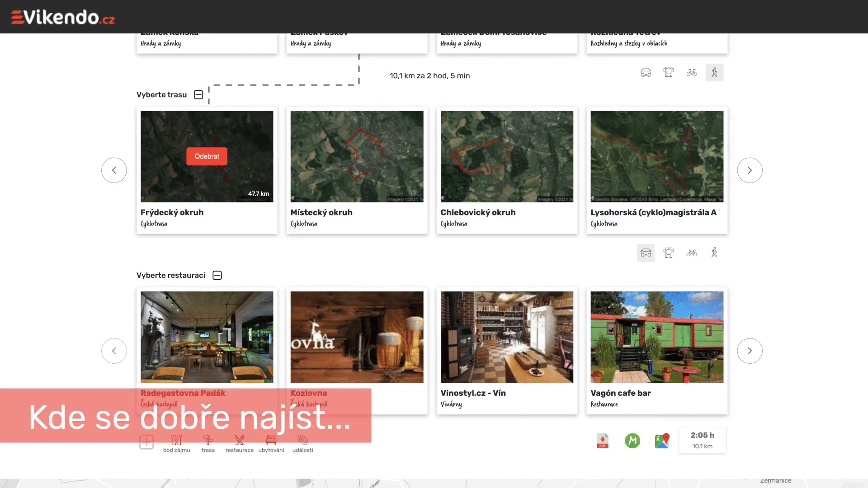Choose bus transport mode above restaurants
Screen dimensions: 868x488
668,253
